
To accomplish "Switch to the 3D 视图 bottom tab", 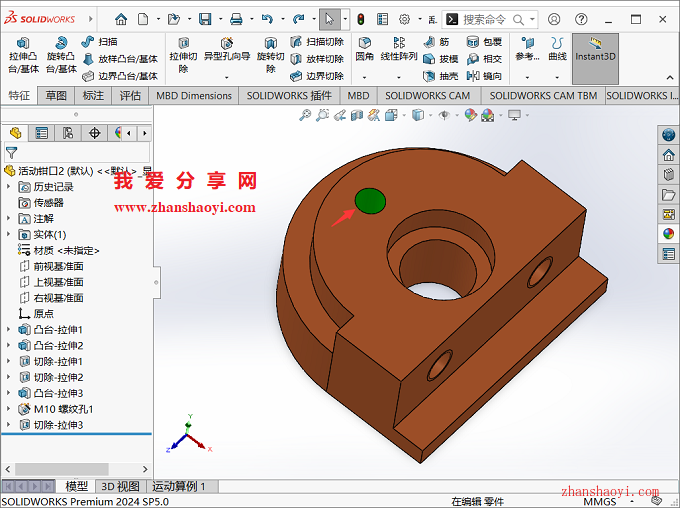I will 120,486.
